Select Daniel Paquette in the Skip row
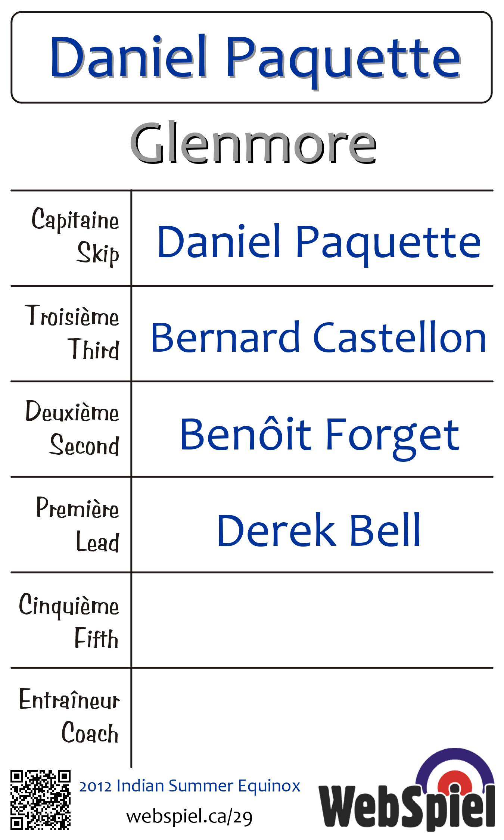Screen dimensions: 504x840 click(319, 242)
